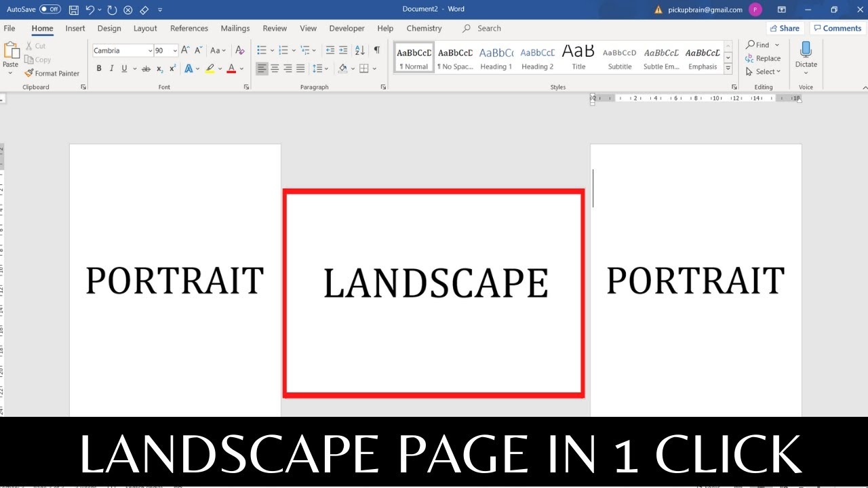Viewport: 868px width, 488px height.
Task: Click the Clear All Formatting icon
Action: click(x=239, y=50)
